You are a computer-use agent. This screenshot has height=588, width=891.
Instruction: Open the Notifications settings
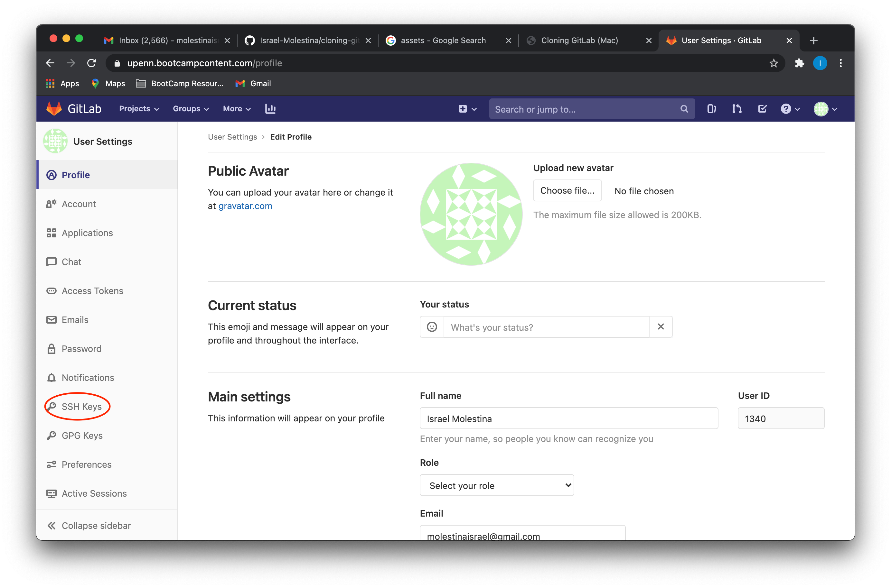[x=88, y=378]
